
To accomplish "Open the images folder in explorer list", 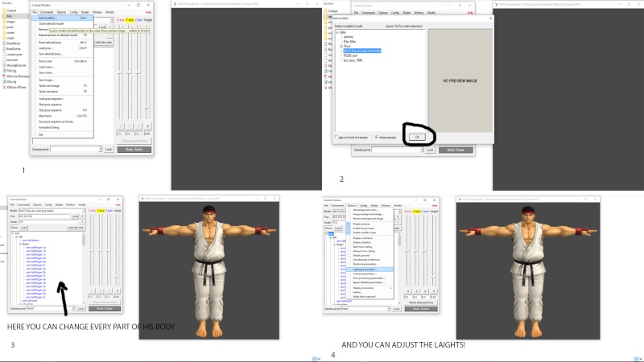I will [x=10, y=22].
